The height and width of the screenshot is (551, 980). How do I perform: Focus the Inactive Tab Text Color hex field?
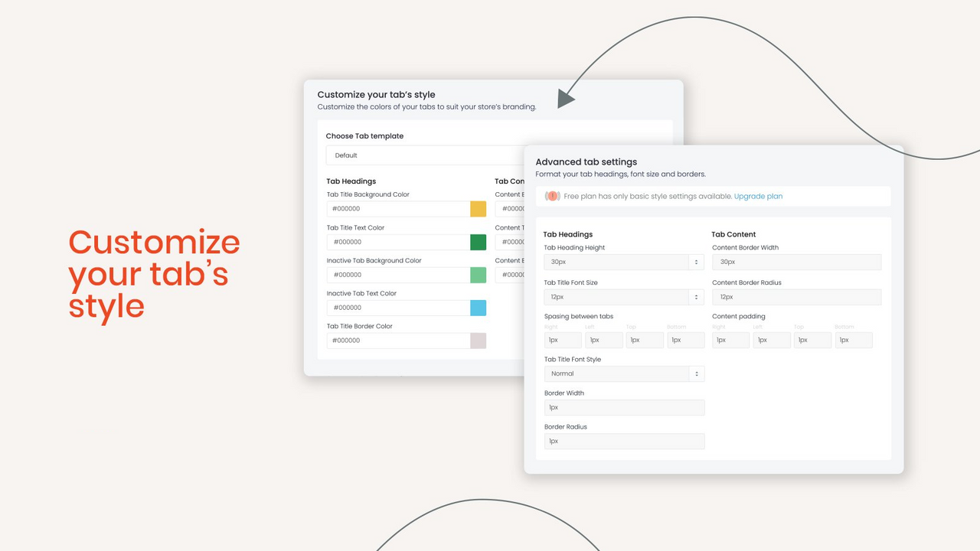398,308
